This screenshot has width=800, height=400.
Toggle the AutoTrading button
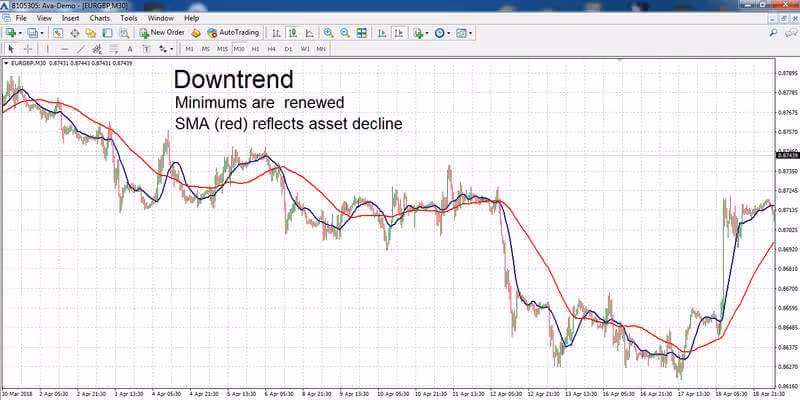pos(234,33)
